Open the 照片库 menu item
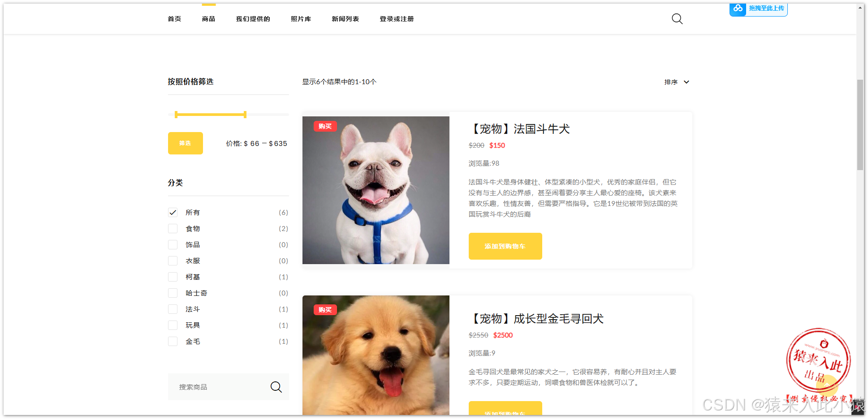 click(x=301, y=19)
